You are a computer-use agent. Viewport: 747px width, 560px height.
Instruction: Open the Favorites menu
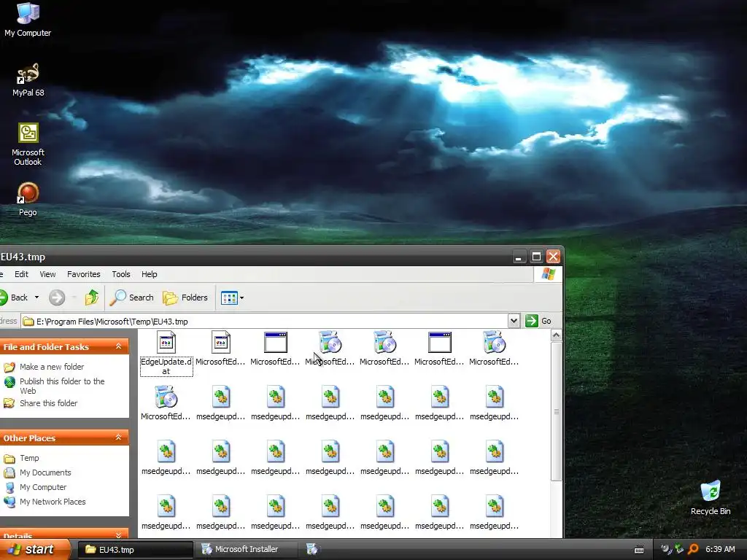point(84,274)
